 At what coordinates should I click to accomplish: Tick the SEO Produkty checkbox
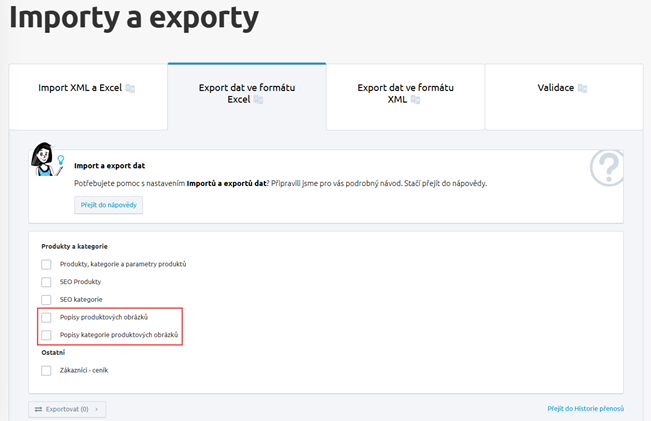46,282
